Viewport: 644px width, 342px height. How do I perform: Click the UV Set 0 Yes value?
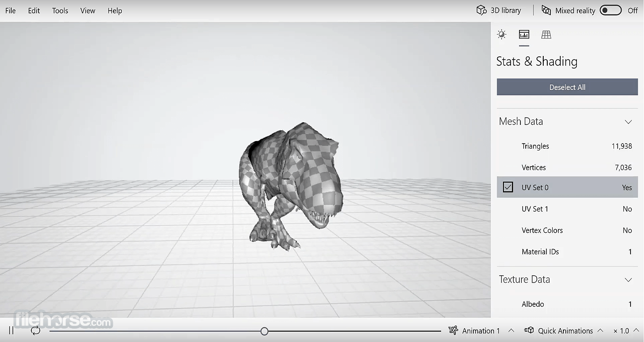tap(627, 188)
